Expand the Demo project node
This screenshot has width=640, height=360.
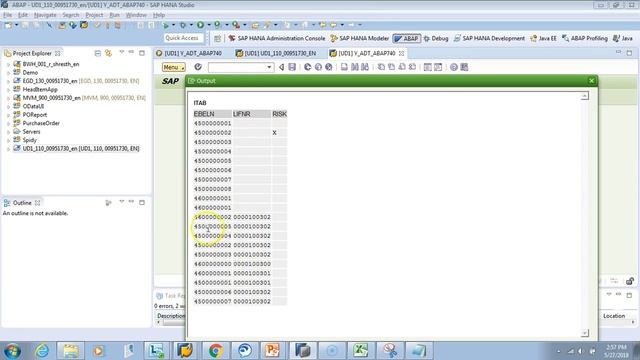(x=8, y=73)
